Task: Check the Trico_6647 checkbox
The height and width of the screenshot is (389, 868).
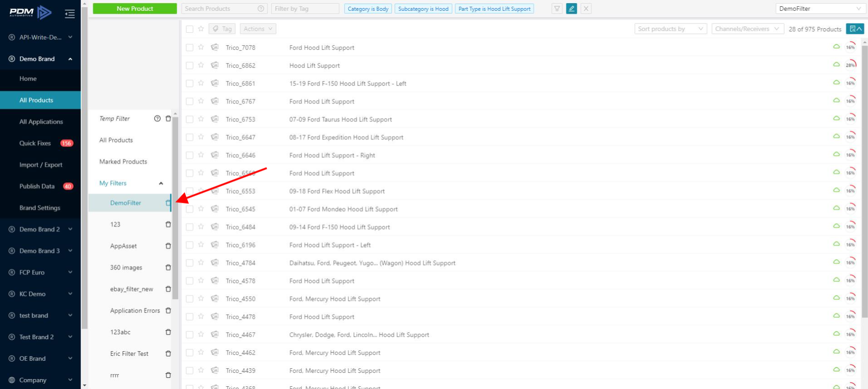Action: [x=190, y=137]
